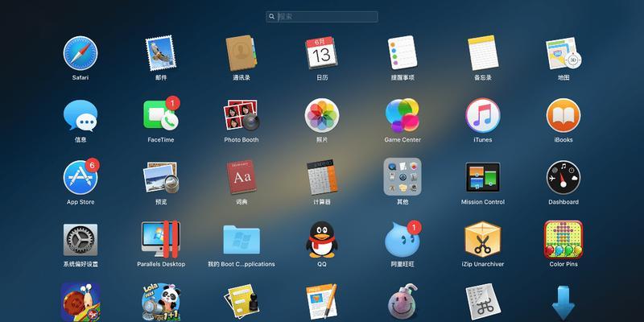The width and height of the screenshot is (644, 322).
Task: Open the 通讯录 contacts app
Action: point(242,53)
